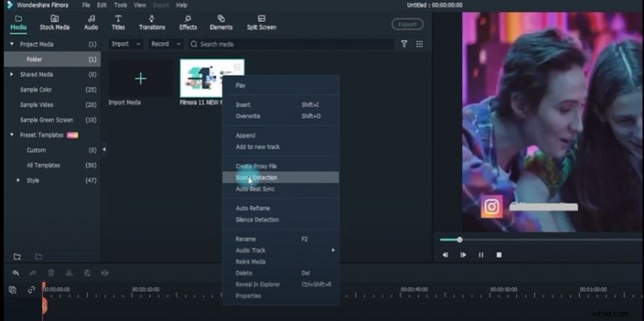Click the timeline link toggle icon
The width and height of the screenshot is (644, 321).
[31, 290]
